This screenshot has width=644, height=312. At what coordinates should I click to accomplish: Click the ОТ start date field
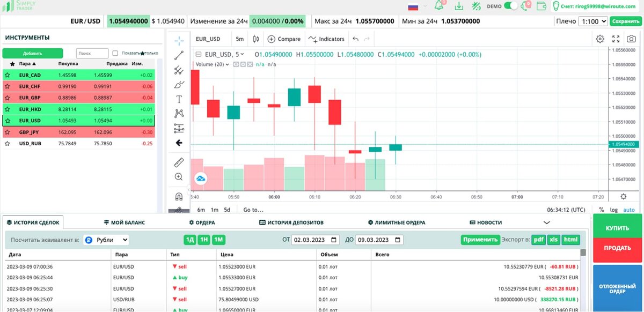[x=316, y=240]
